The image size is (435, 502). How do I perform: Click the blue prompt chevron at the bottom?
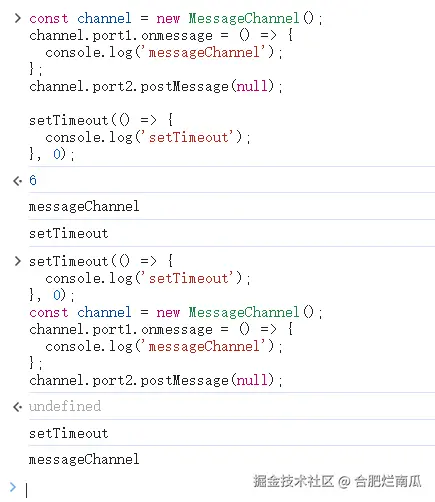point(13,487)
